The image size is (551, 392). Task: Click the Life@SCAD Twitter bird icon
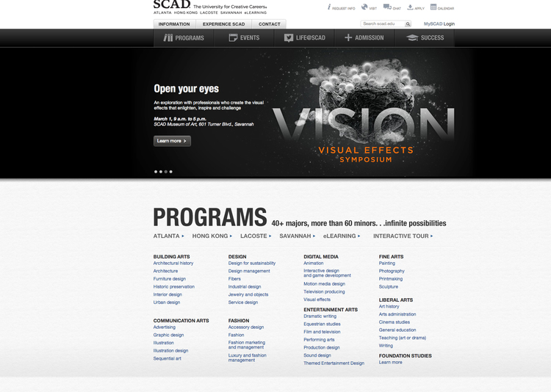point(289,38)
